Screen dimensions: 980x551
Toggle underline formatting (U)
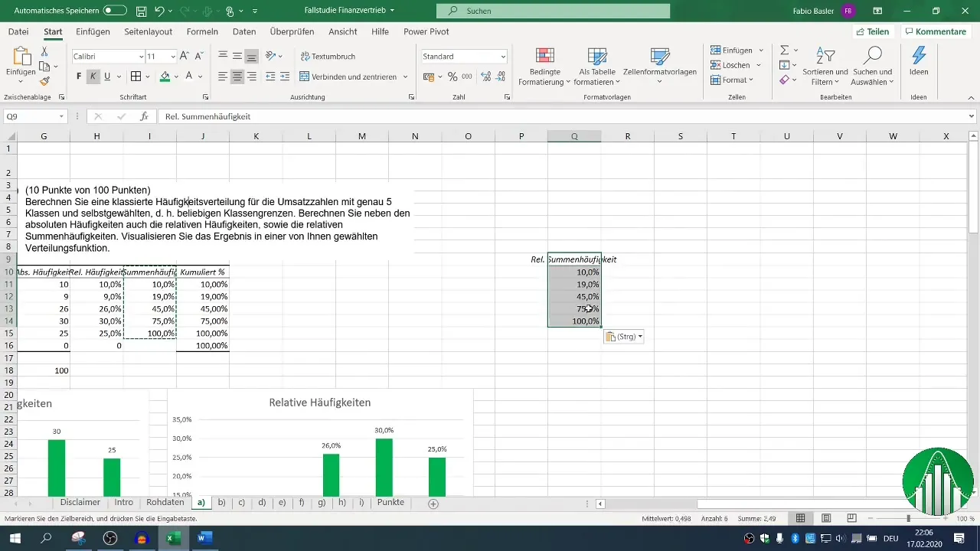point(107,77)
